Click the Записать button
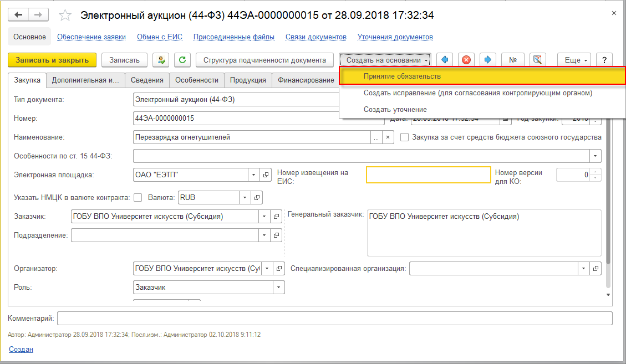Image resolution: width=626 pixels, height=364 pixels. pos(125,60)
